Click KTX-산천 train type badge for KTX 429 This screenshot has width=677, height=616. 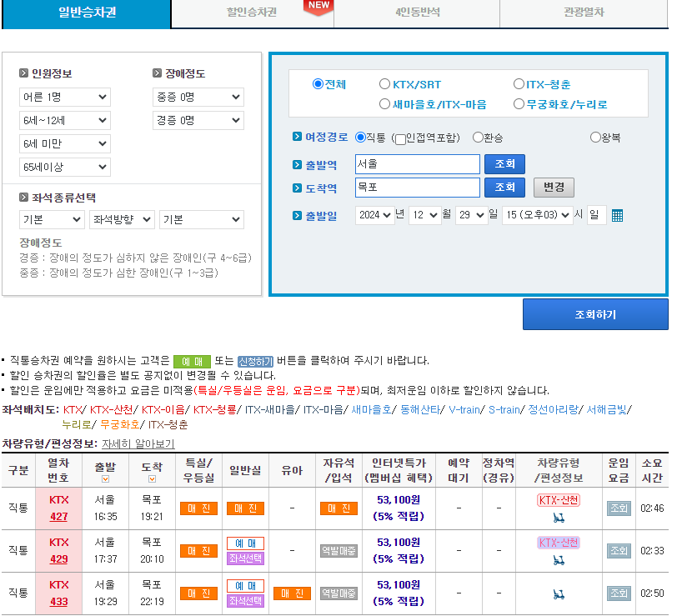(559, 543)
